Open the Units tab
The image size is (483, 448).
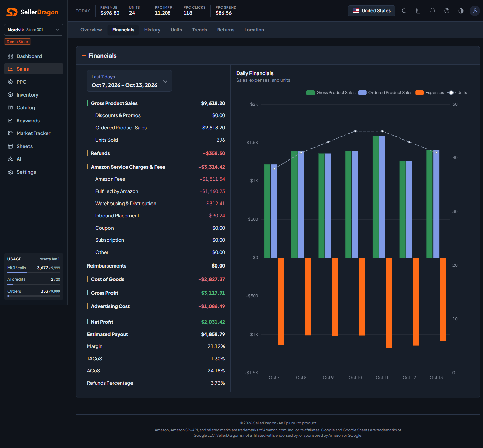[x=176, y=30]
